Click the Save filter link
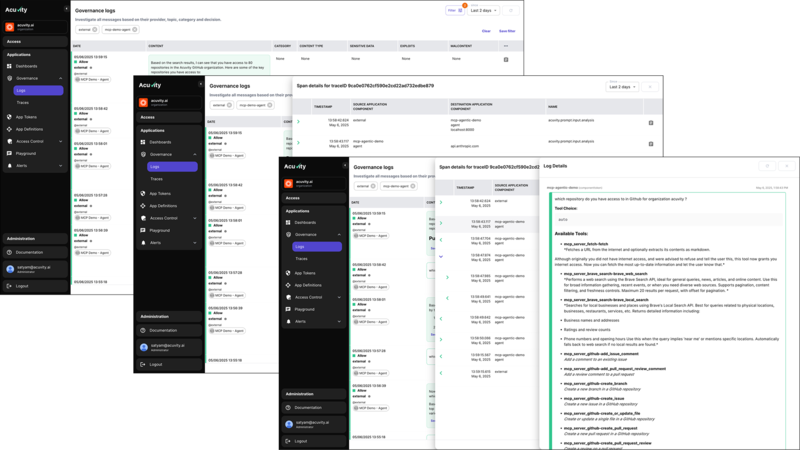800x450 pixels. (507, 31)
